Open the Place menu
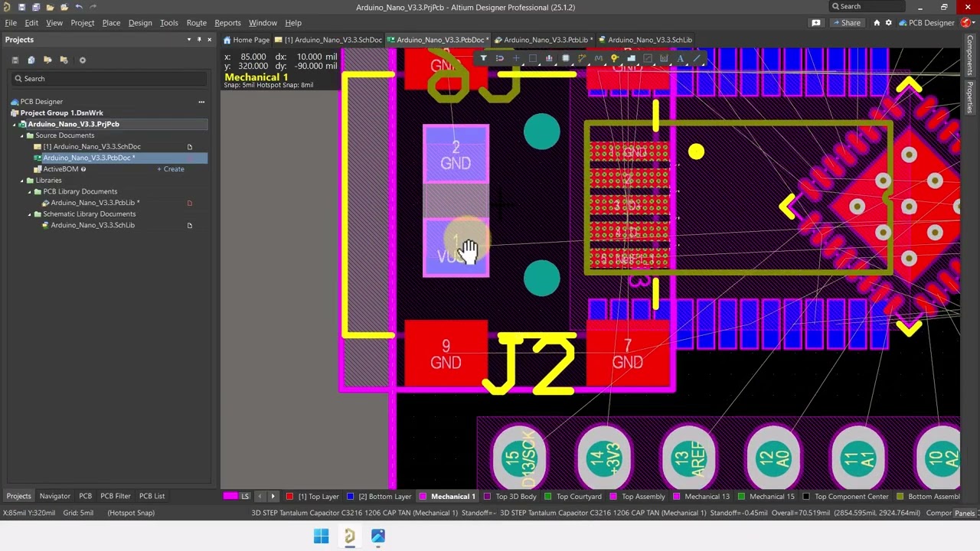 pos(111,23)
